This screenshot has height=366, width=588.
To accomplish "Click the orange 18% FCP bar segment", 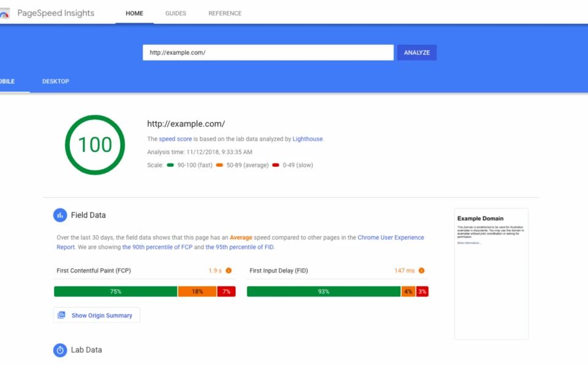I will tap(197, 292).
